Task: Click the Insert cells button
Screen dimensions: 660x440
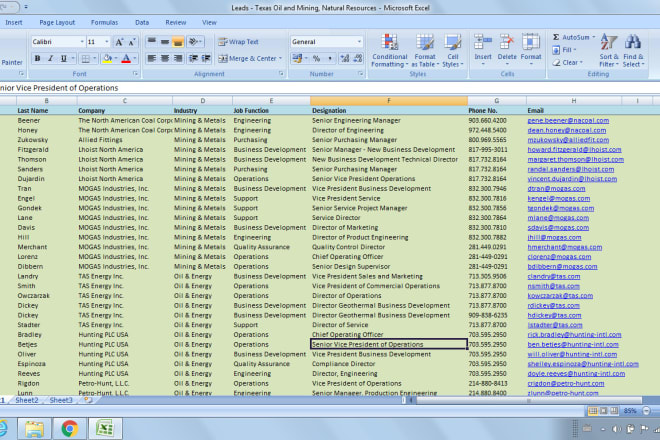Action: point(483,50)
